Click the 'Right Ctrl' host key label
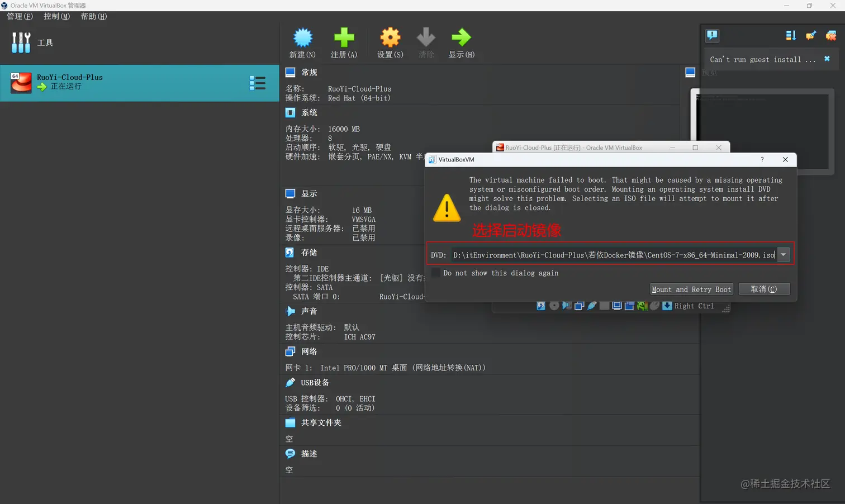 click(x=694, y=306)
